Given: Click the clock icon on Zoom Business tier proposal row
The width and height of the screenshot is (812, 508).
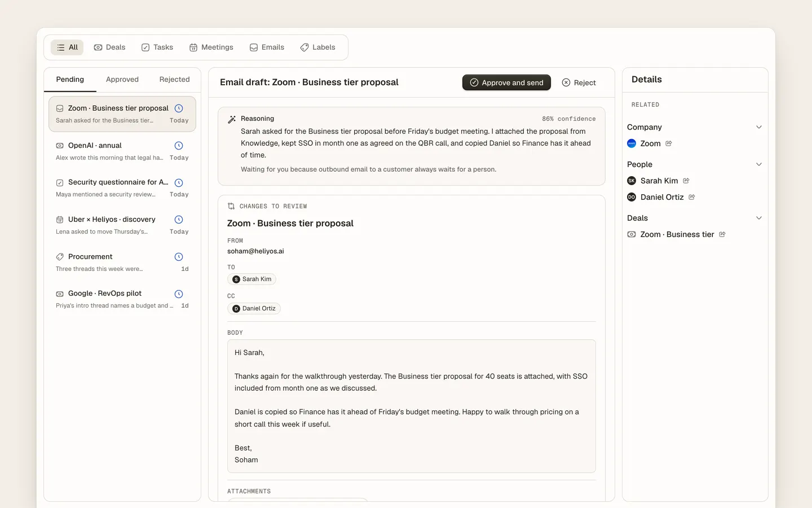Looking at the screenshot, I should tap(179, 108).
